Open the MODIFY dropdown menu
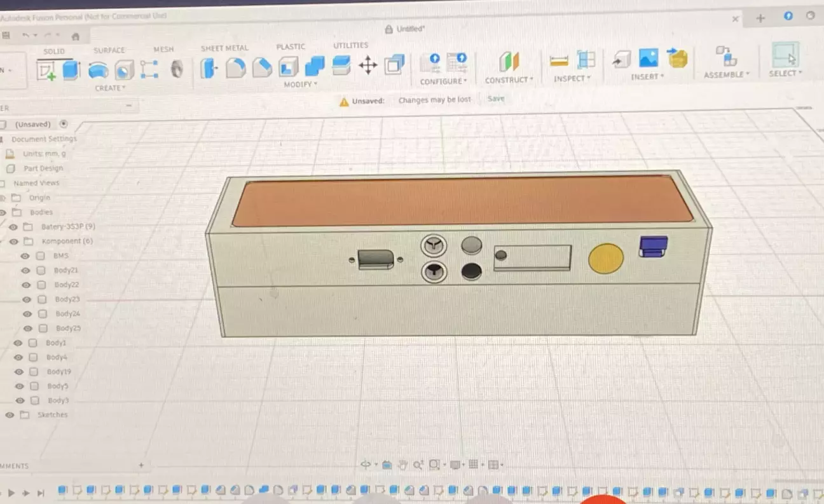This screenshot has height=504, width=824. pyautogui.click(x=299, y=84)
